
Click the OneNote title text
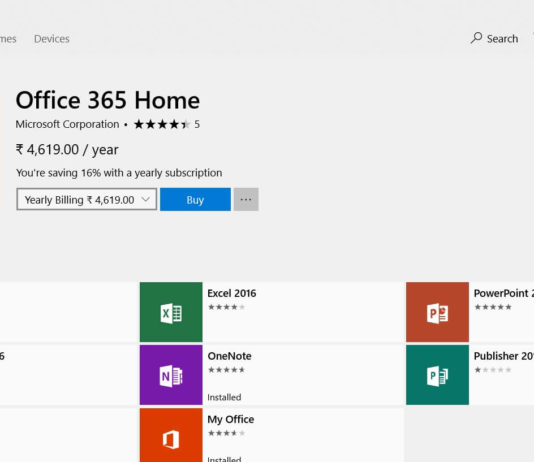pyautogui.click(x=230, y=356)
